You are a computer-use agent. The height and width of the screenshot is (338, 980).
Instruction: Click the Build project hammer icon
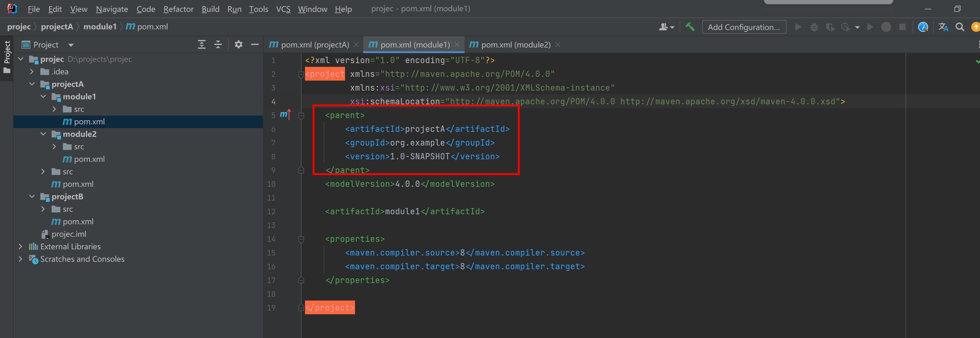(690, 27)
